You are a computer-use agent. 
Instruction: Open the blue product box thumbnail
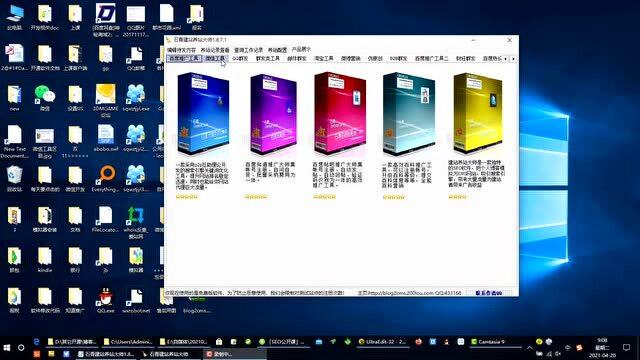tap(203, 113)
